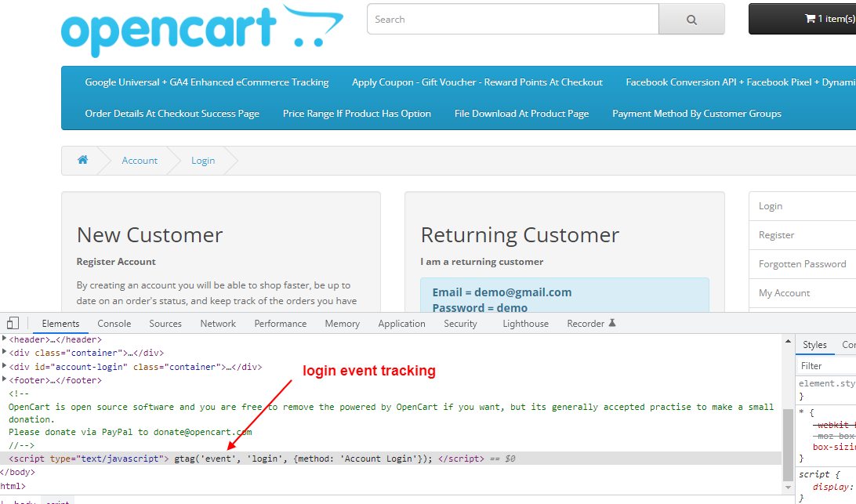Open Order Details At Checkout Success Page
This screenshot has height=504, width=856.
[x=172, y=114]
